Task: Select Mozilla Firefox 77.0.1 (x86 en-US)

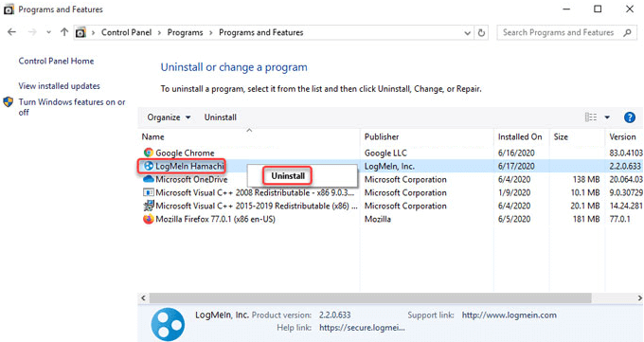Action: (x=215, y=219)
